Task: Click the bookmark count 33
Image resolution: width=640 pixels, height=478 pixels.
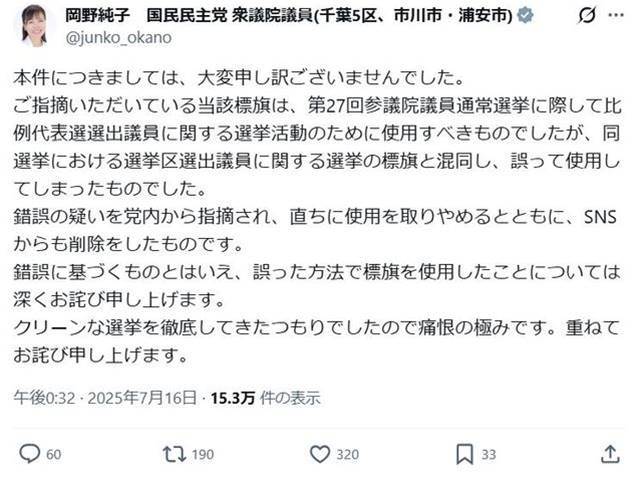Action: pos(489,456)
